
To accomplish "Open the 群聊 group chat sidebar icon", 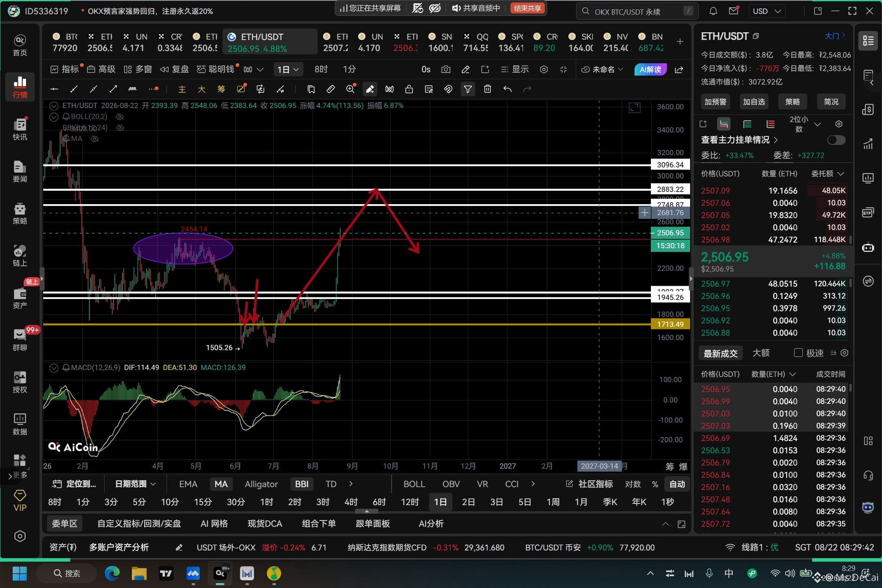I will [20, 340].
